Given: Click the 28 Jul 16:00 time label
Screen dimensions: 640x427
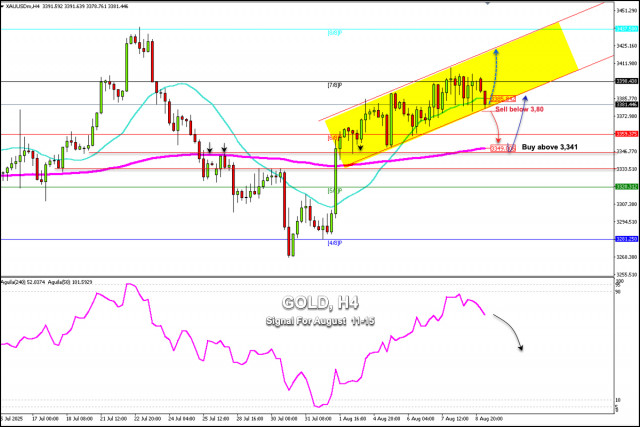Looking at the screenshot, I should click(x=250, y=419).
